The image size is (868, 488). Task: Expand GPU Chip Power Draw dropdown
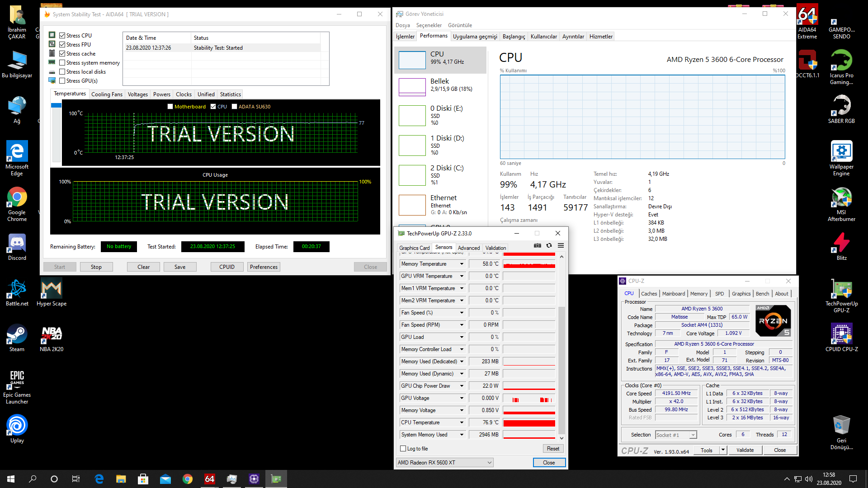click(462, 386)
